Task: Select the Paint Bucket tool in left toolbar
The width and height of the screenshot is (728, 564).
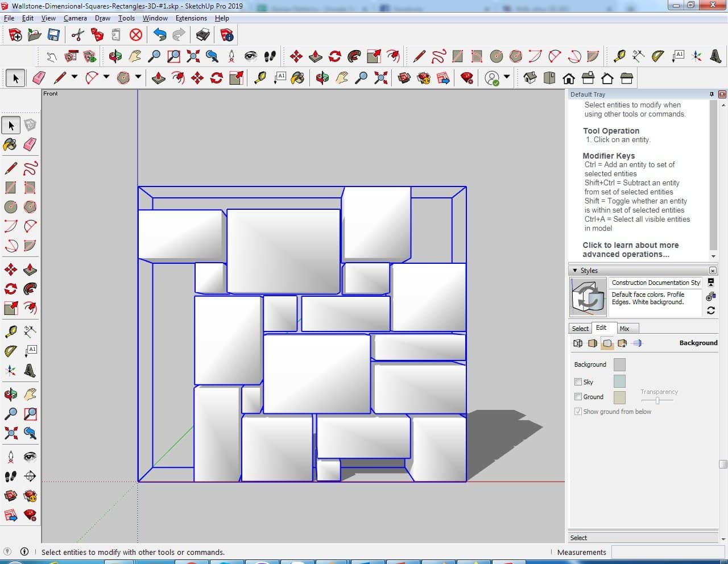Action: coord(10,144)
